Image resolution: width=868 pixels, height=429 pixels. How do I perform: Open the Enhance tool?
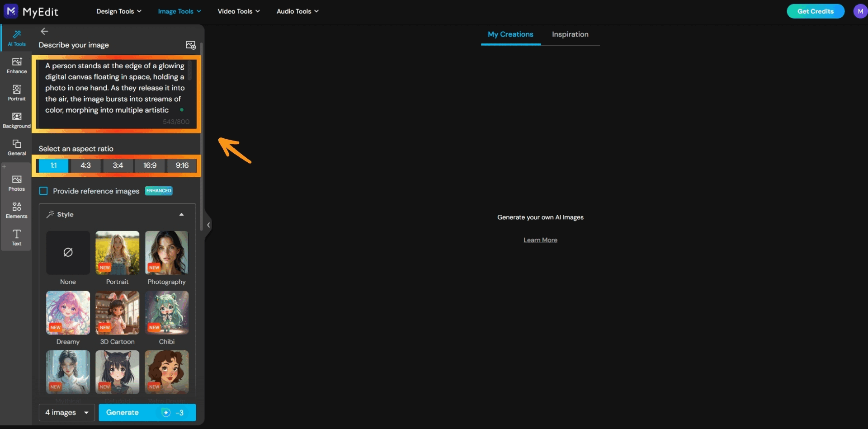(x=17, y=66)
